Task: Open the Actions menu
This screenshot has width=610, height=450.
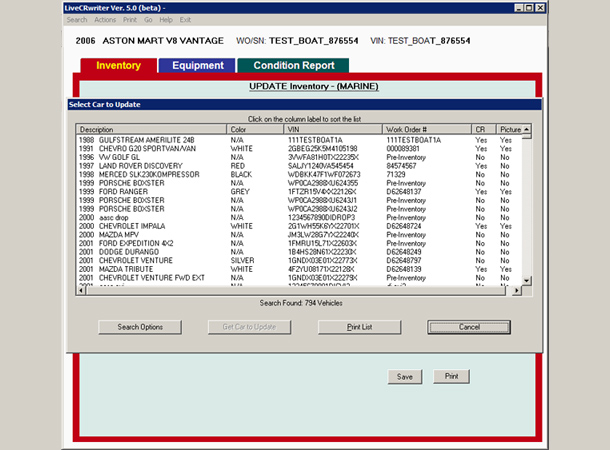Action: (x=105, y=20)
